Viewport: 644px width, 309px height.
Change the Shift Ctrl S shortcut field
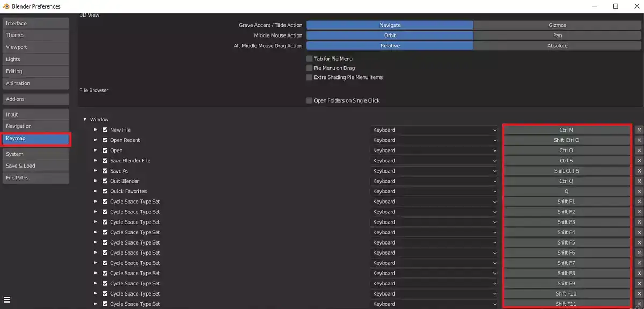coord(567,171)
